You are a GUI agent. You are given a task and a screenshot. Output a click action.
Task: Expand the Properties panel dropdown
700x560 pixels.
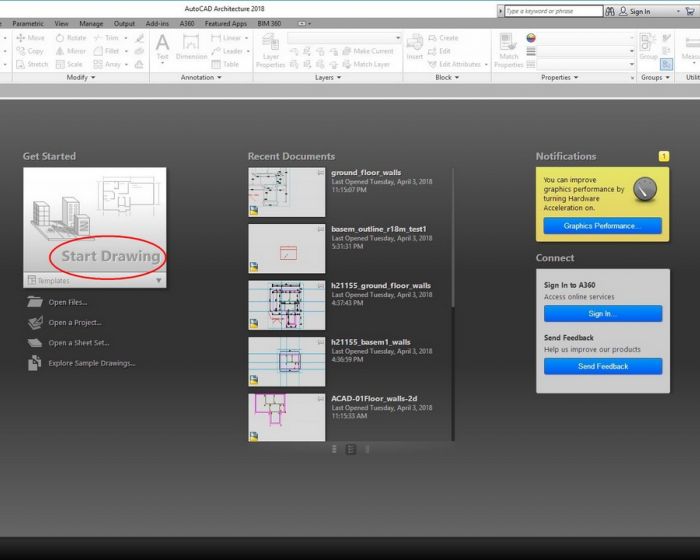(x=559, y=77)
